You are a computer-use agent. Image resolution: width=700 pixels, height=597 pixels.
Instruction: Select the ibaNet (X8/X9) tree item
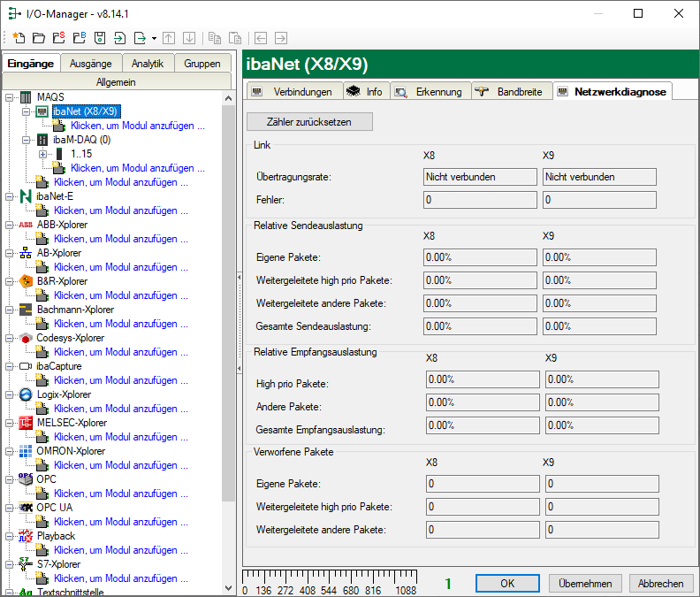click(x=85, y=111)
